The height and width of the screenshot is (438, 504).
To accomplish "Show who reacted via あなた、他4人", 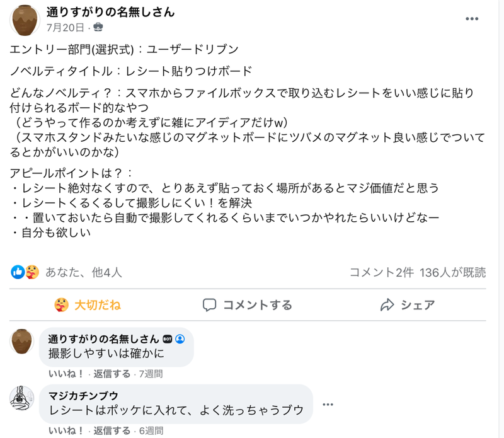I will coord(84,272).
